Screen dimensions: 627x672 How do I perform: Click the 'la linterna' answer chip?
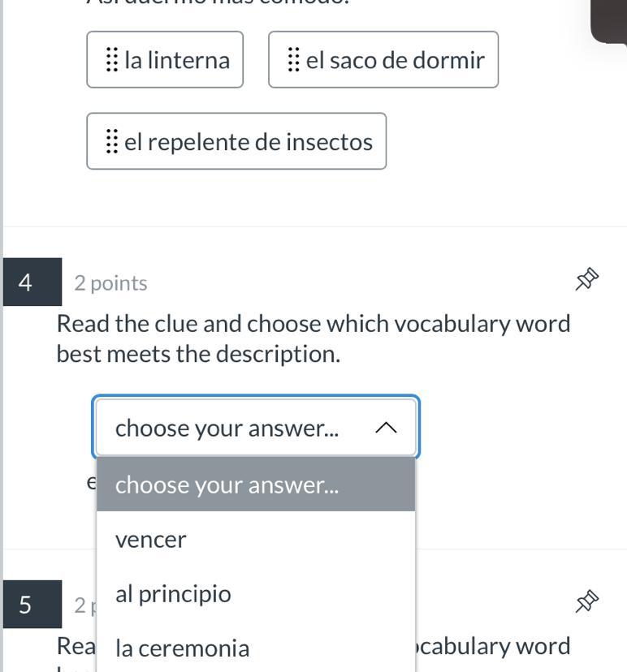(x=177, y=60)
